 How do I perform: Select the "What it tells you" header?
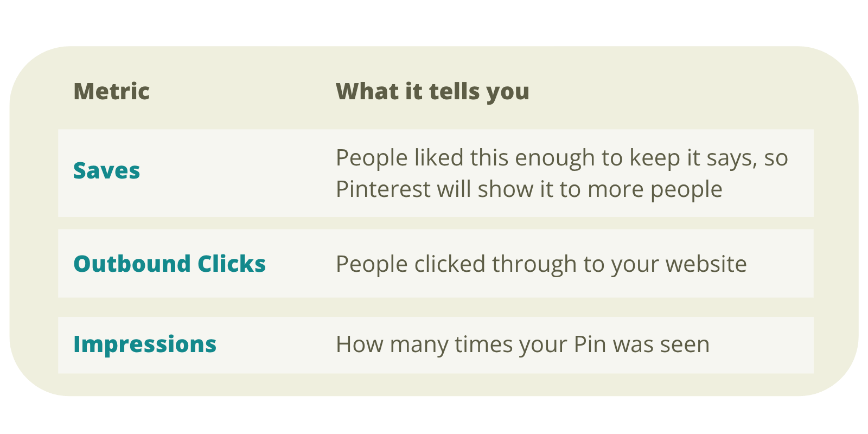pyautogui.click(x=432, y=91)
